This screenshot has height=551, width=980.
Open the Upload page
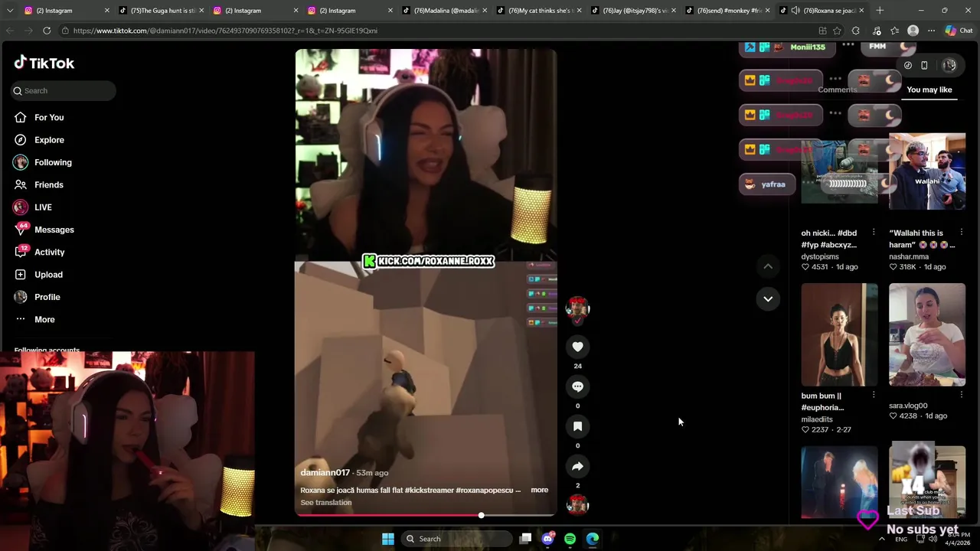click(48, 275)
